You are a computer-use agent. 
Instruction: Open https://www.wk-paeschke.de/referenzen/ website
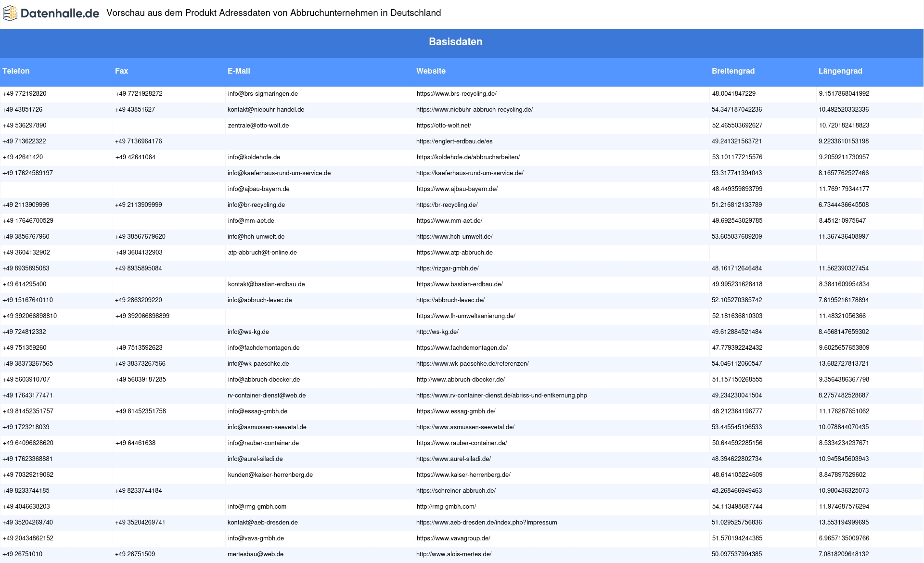473,364
